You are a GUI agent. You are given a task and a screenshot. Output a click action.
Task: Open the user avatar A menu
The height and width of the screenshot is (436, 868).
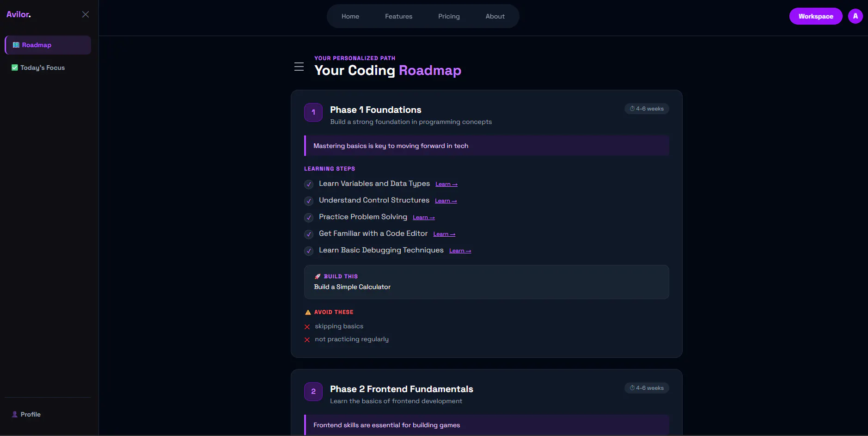coord(856,16)
